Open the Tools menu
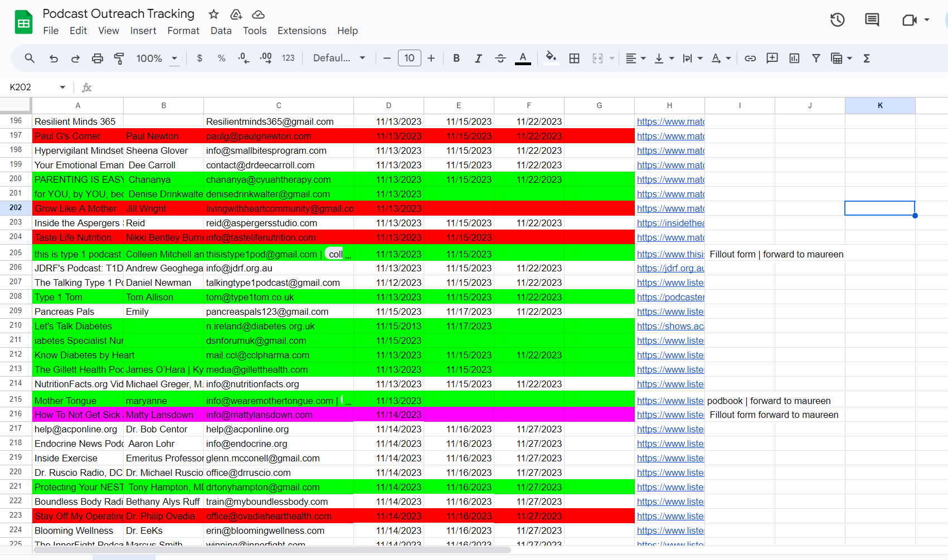 coord(255,31)
